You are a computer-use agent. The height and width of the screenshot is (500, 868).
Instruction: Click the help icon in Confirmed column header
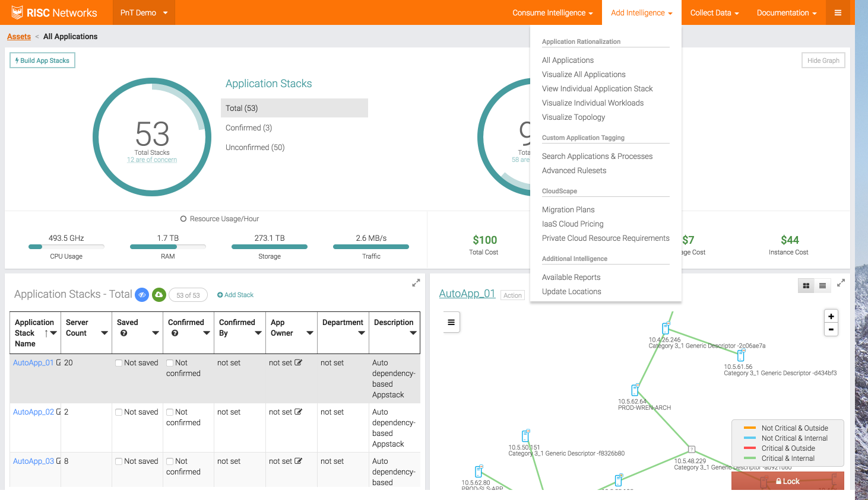click(x=175, y=333)
